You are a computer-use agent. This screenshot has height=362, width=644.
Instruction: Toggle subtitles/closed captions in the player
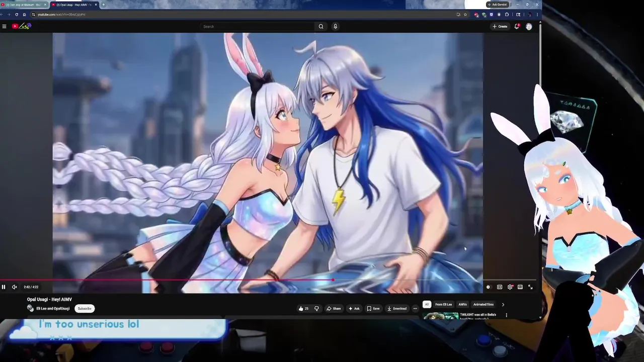click(x=500, y=287)
